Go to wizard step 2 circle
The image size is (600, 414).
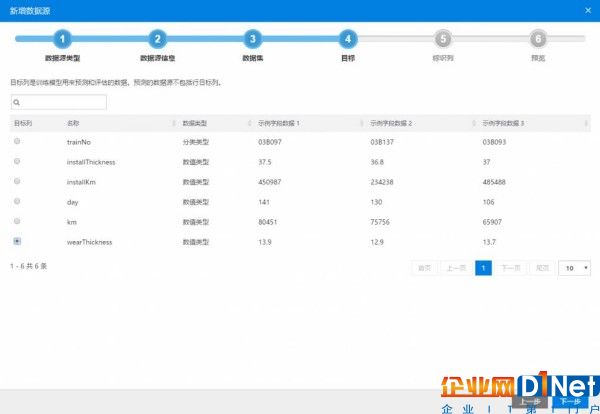point(158,39)
